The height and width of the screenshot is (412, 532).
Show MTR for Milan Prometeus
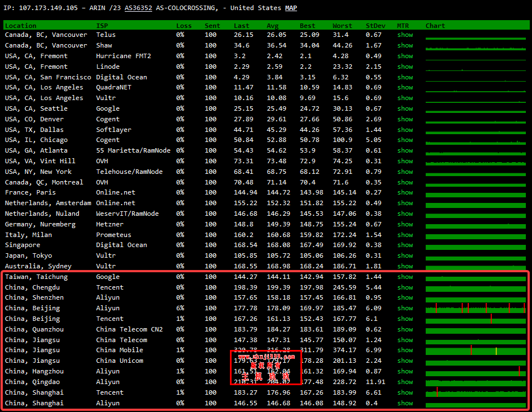(405, 235)
